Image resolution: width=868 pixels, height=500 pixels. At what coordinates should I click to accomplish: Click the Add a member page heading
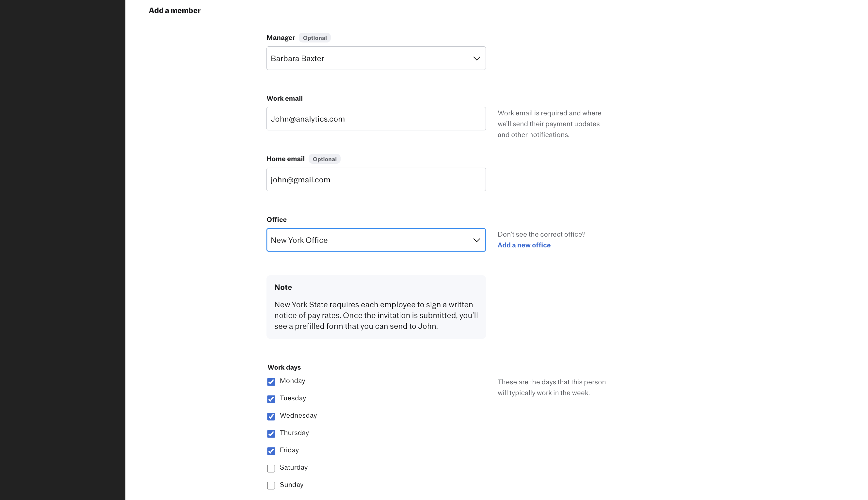[174, 11]
